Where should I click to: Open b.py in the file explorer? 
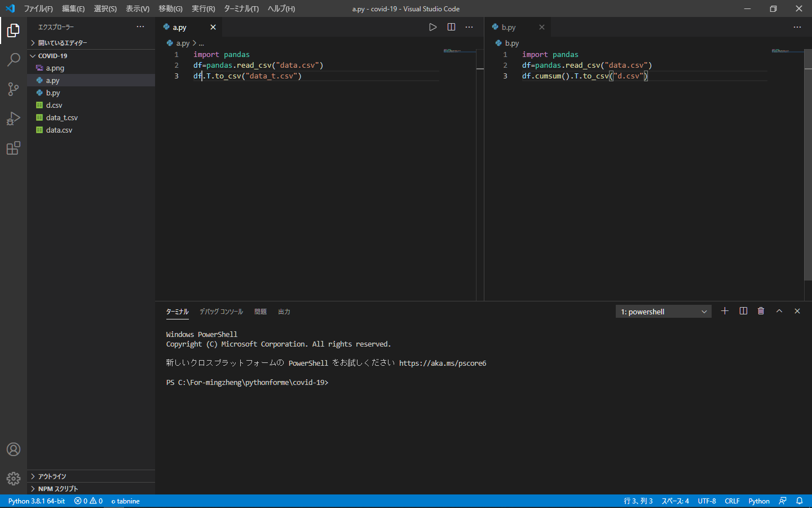point(91,93)
